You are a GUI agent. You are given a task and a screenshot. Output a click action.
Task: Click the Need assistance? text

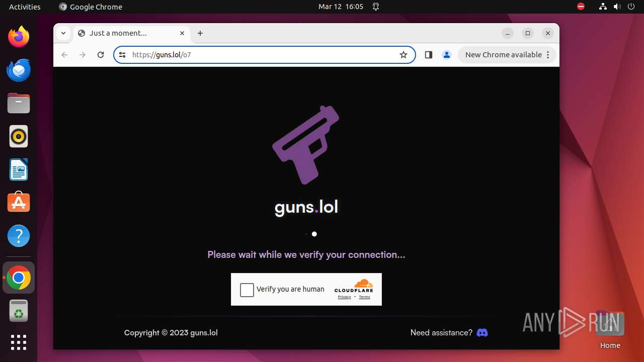(441, 332)
